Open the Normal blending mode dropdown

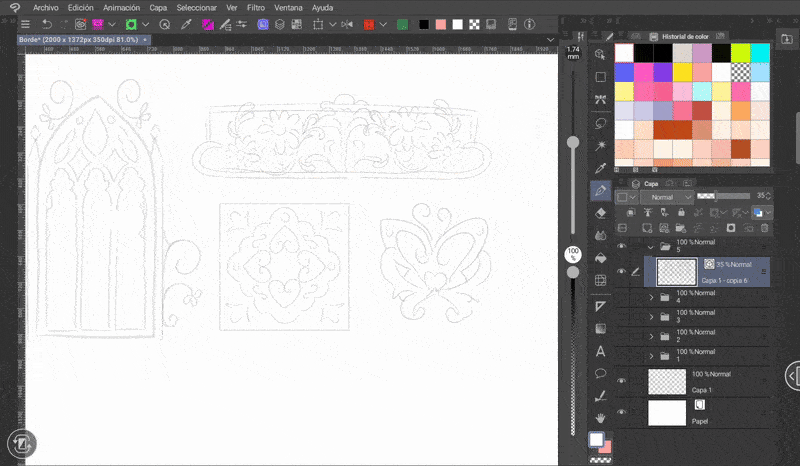(x=666, y=197)
